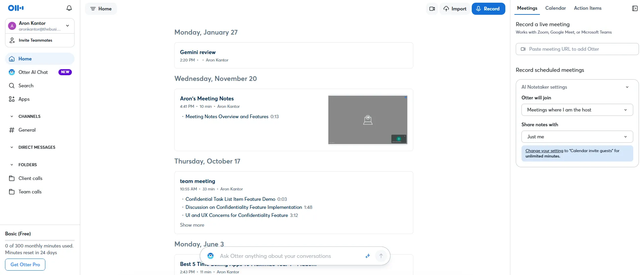Image resolution: width=644 pixels, height=275 pixels.
Task: Click the Import button
Action: point(455,9)
